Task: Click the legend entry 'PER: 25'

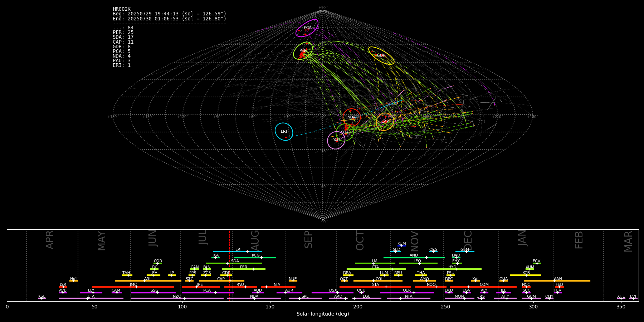Action: coord(123,33)
